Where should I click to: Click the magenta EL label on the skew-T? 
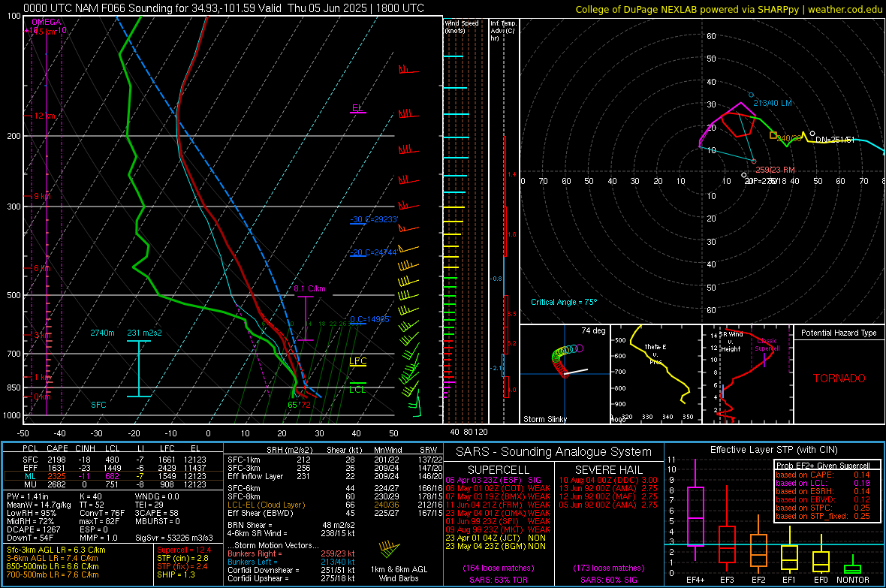pos(357,107)
